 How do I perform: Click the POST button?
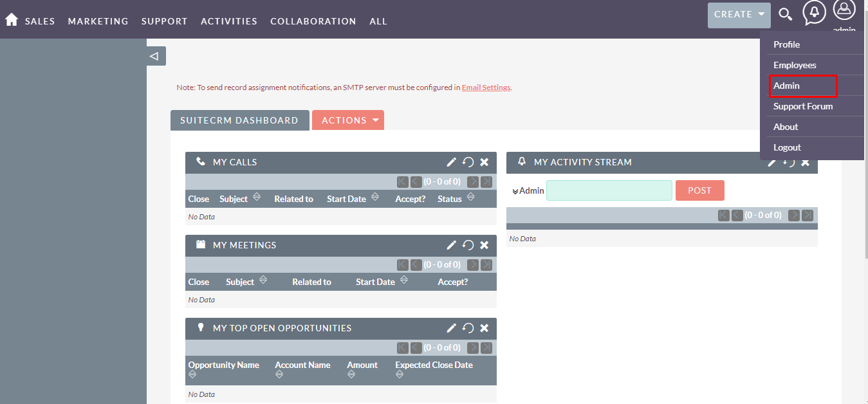700,190
